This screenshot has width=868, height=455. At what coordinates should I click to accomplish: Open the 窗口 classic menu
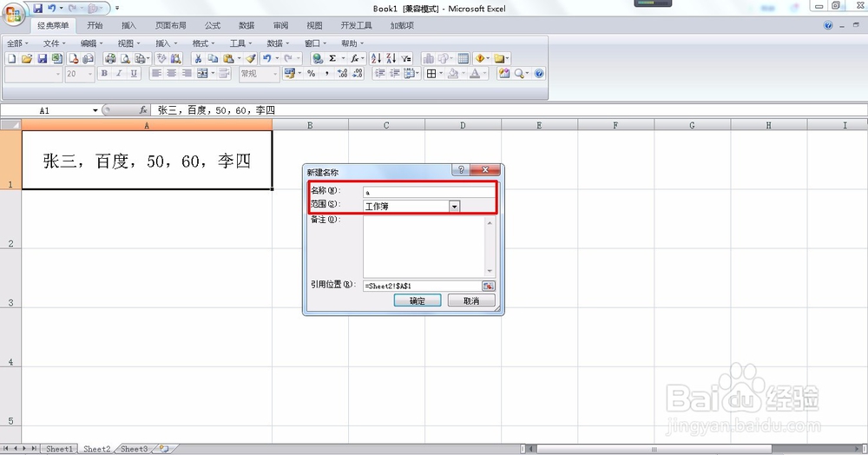(x=315, y=43)
